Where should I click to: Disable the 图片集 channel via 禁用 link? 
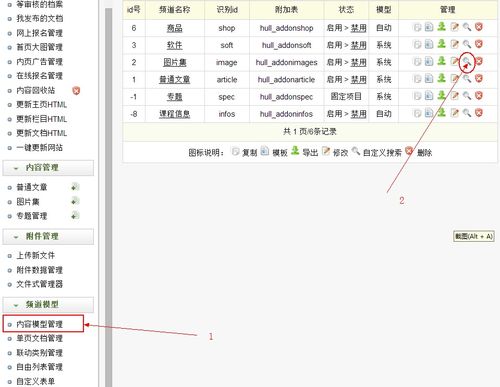coord(359,62)
